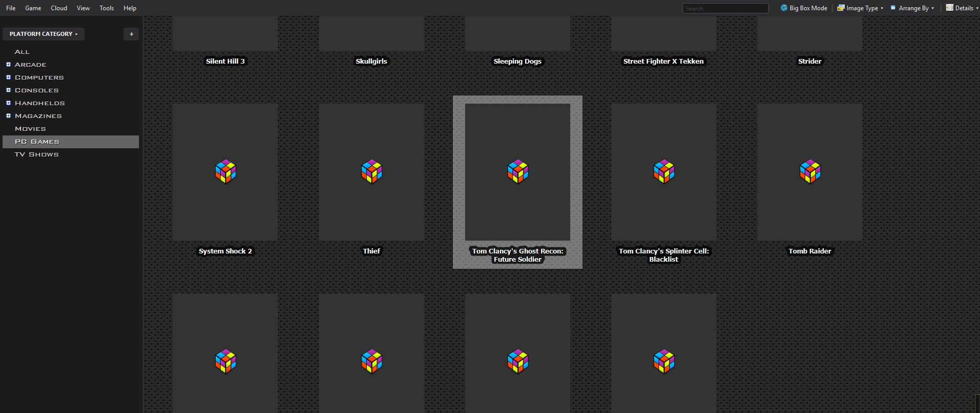Image resolution: width=980 pixels, height=413 pixels.
Task: Click the System Shock 2 title label
Action: pyautogui.click(x=226, y=251)
